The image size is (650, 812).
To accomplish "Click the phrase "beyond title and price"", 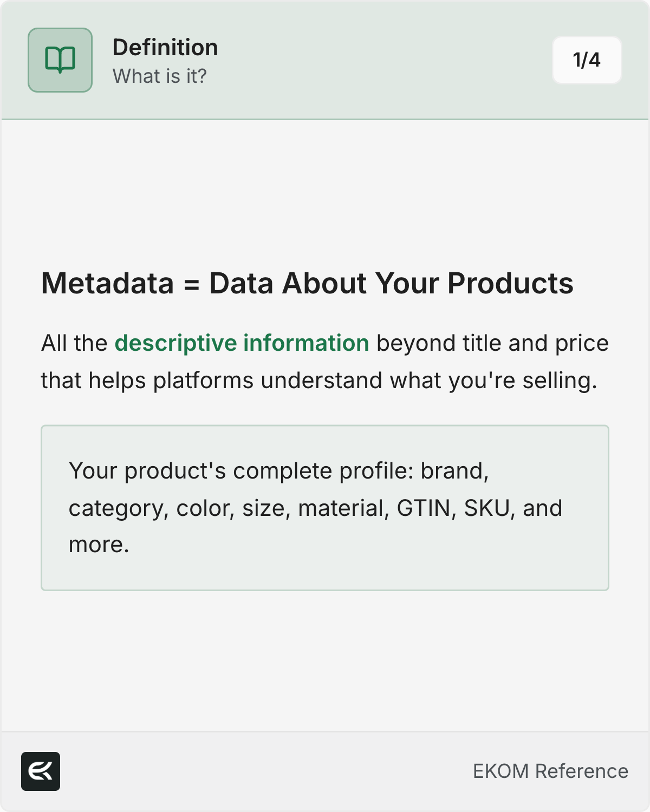I will pos(492,343).
